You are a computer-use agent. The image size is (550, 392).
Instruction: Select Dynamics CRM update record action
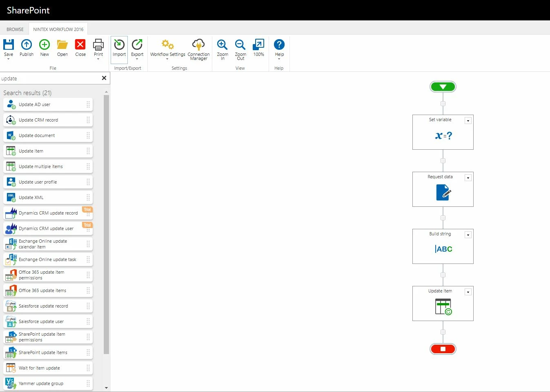(48, 213)
